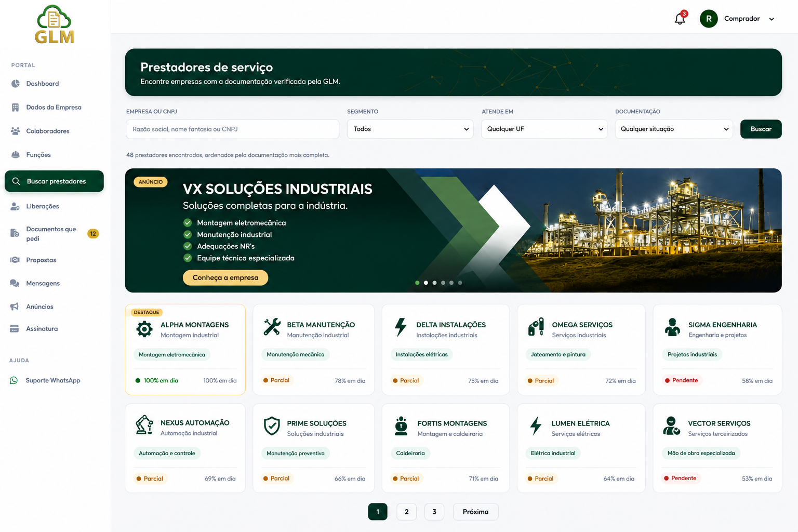Click the Manutenção preventiva tag
798x532 pixels.
[295, 453]
